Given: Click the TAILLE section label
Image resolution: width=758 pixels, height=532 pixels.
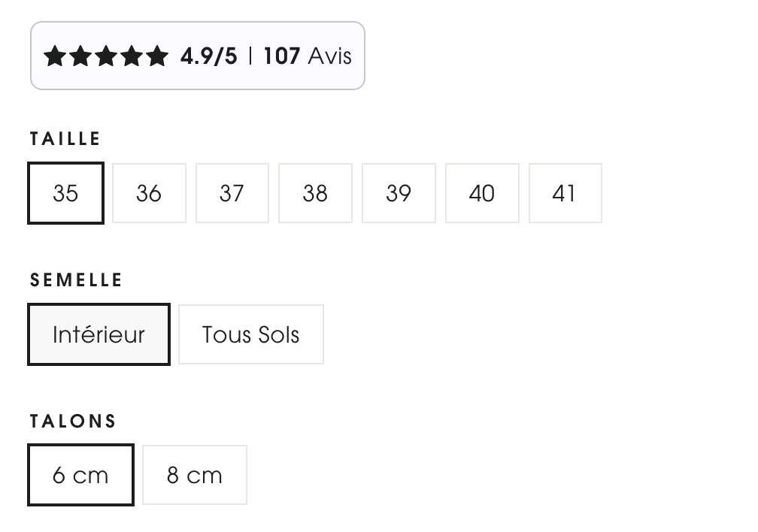Looking at the screenshot, I should pos(65,139).
